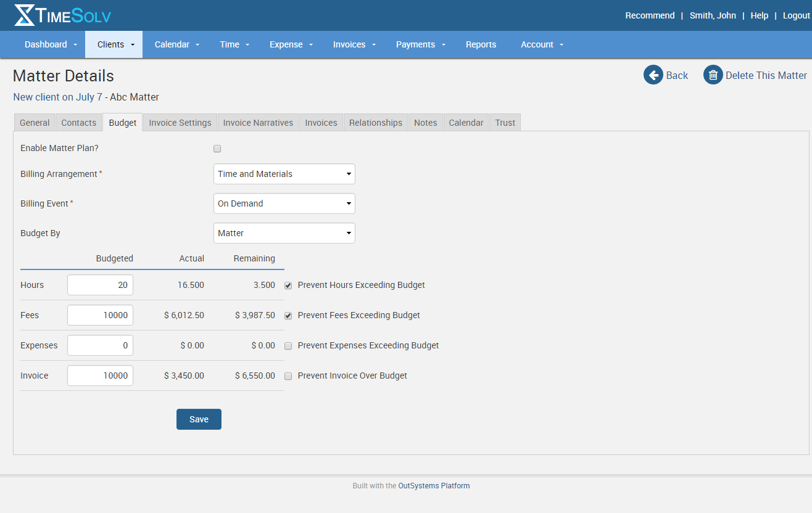
Task: Uncheck Prevent Hours Exceeding Budget
Action: coord(288,285)
